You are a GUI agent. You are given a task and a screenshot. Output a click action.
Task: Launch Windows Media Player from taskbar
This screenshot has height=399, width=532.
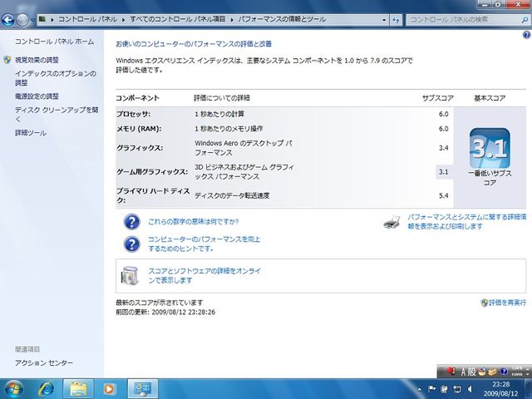pos(109,389)
